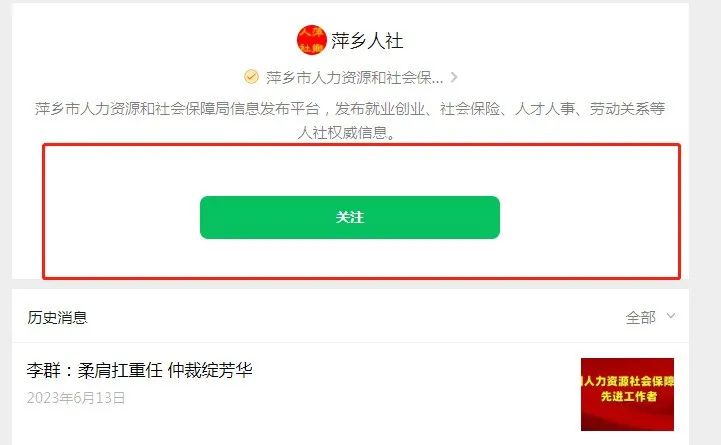
Task: Click blank header area beside 历史消息
Action: pos(354,317)
